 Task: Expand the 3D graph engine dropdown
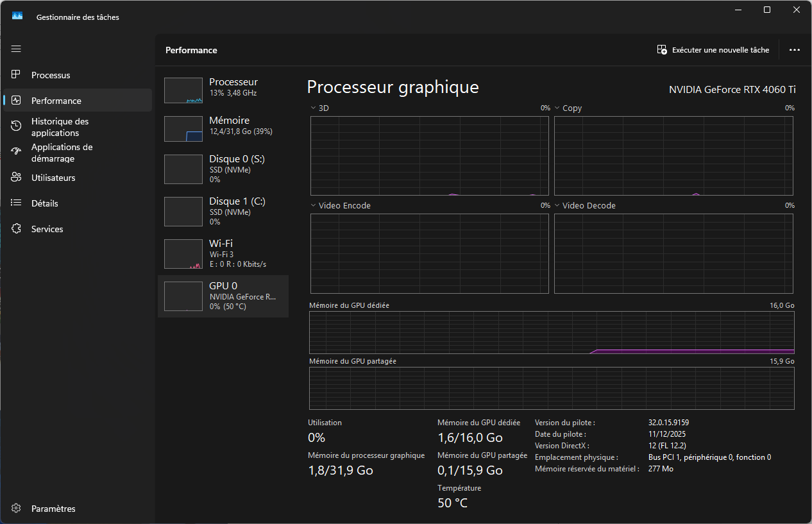(x=313, y=108)
